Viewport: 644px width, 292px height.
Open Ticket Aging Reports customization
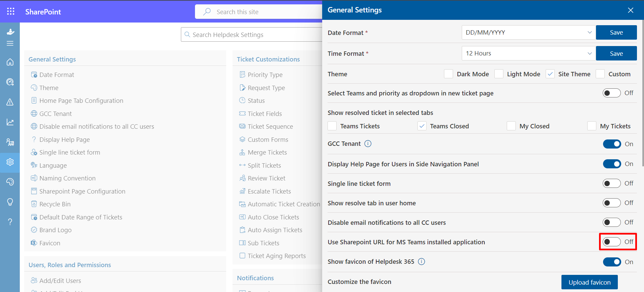[273, 256]
